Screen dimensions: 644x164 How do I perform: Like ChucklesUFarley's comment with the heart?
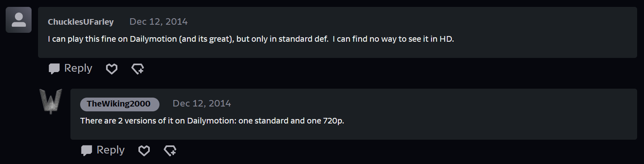(112, 69)
